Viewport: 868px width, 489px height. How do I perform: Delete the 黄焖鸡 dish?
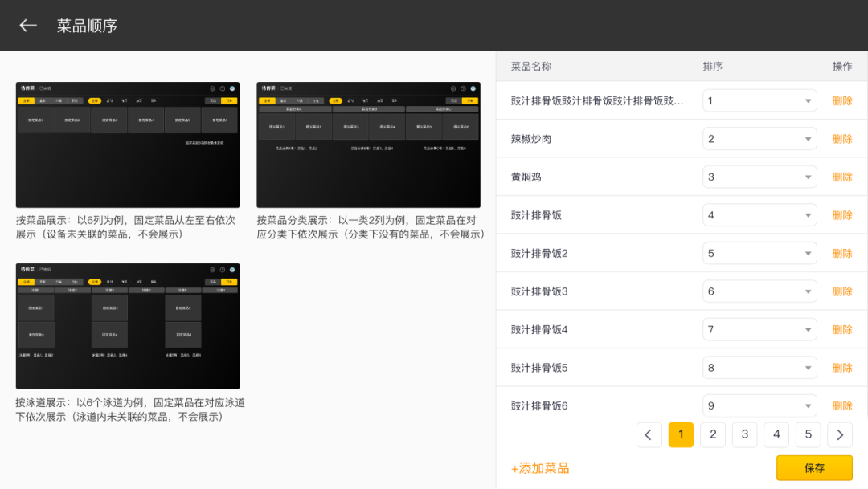coord(841,177)
